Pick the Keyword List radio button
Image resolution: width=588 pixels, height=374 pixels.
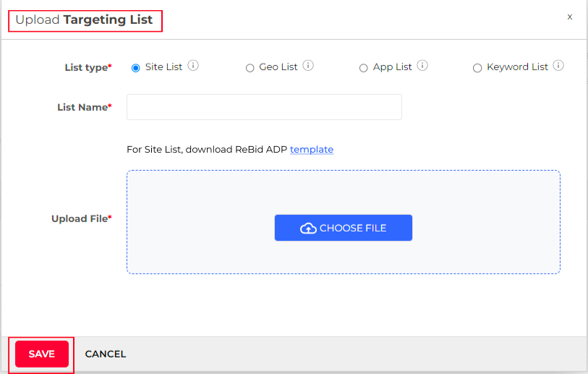click(477, 68)
